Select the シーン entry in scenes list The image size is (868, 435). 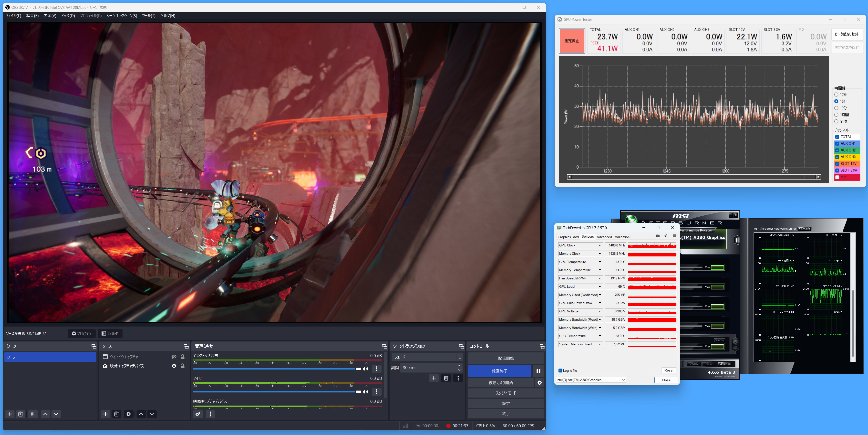click(50, 357)
